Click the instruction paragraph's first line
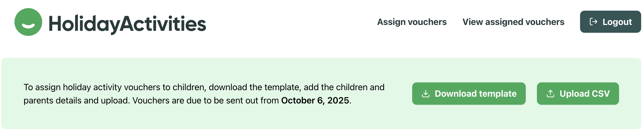 (x=204, y=87)
